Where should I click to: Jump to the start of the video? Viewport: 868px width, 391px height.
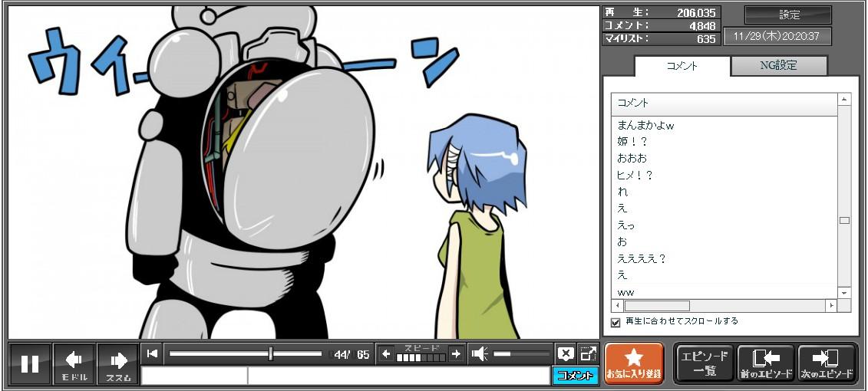153,353
